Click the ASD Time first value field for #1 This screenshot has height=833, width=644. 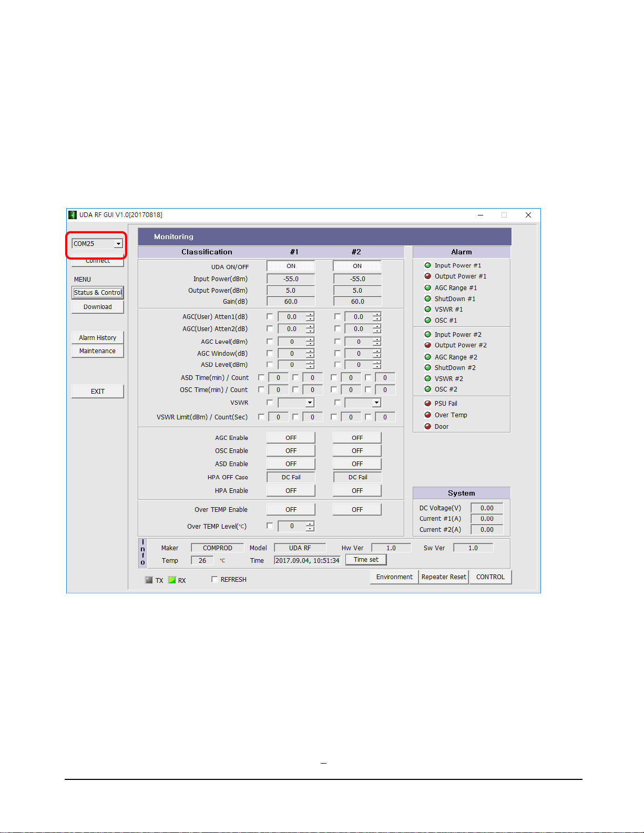pos(279,378)
